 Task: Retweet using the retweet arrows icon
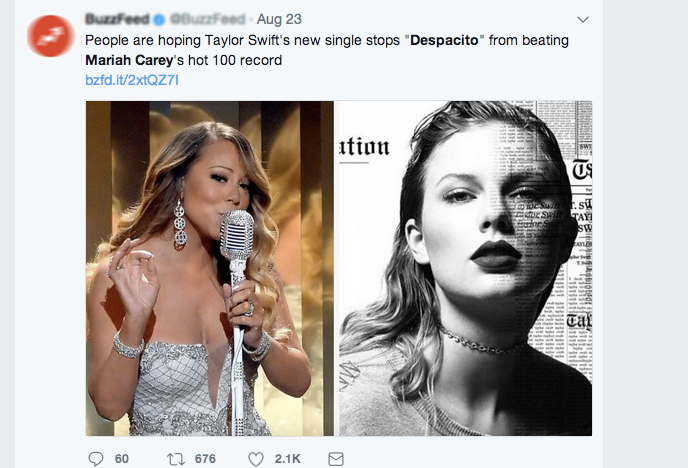[175, 458]
